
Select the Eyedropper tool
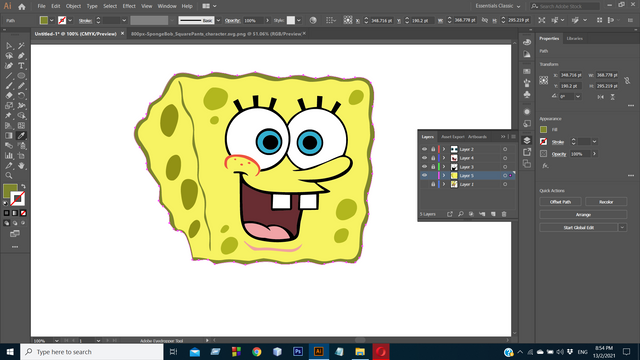(x=21, y=136)
